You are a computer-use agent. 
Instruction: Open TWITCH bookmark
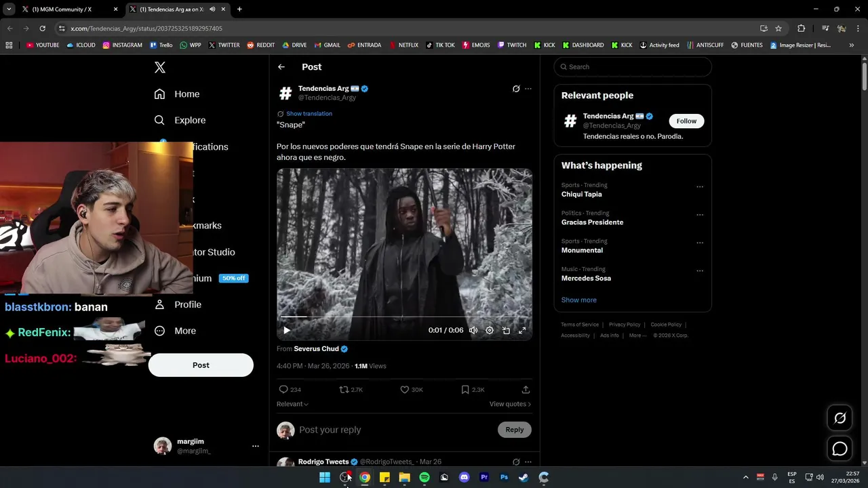click(x=512, y=45)
